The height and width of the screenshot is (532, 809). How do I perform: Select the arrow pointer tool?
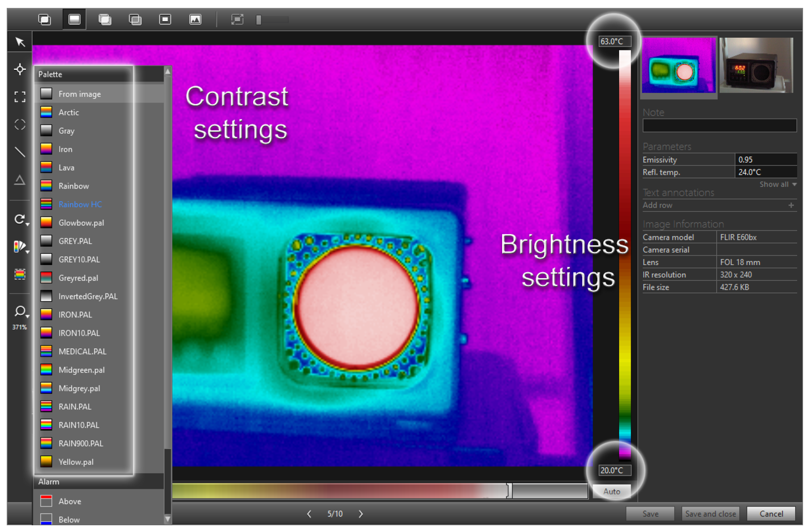click(x=20, y=42)
